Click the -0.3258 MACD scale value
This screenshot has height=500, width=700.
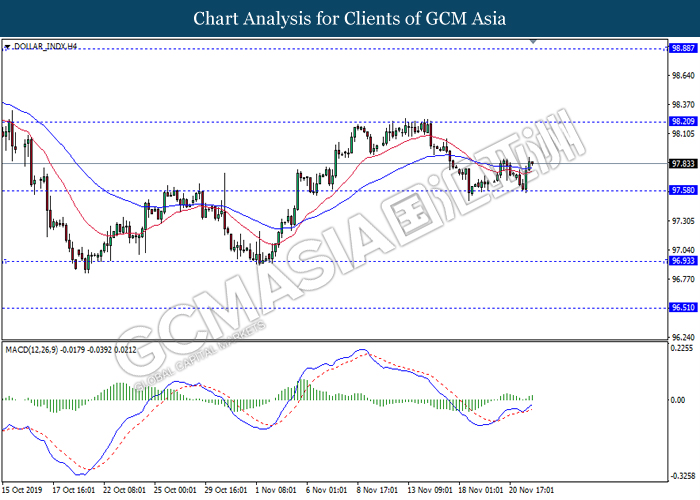[x=683, y=476]
